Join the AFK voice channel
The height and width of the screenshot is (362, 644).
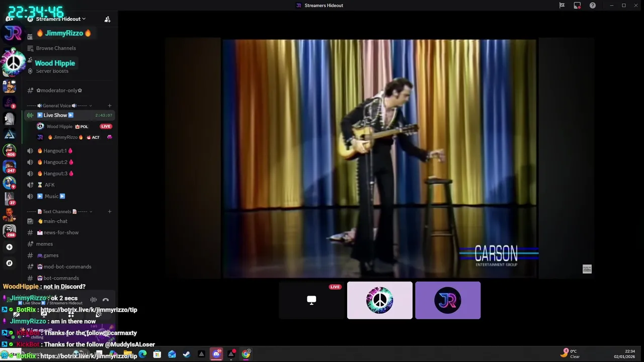pyautogui.click(x=49, y=185)
